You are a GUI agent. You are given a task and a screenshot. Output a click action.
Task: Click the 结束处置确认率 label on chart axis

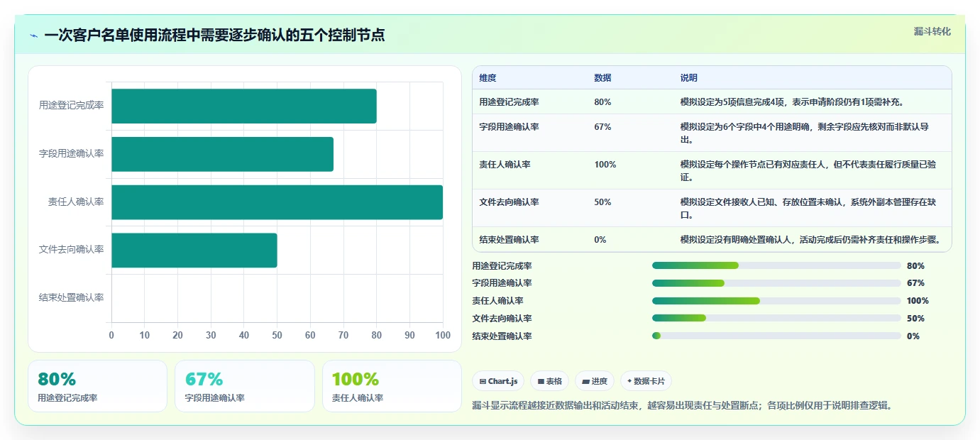[71, 297]
